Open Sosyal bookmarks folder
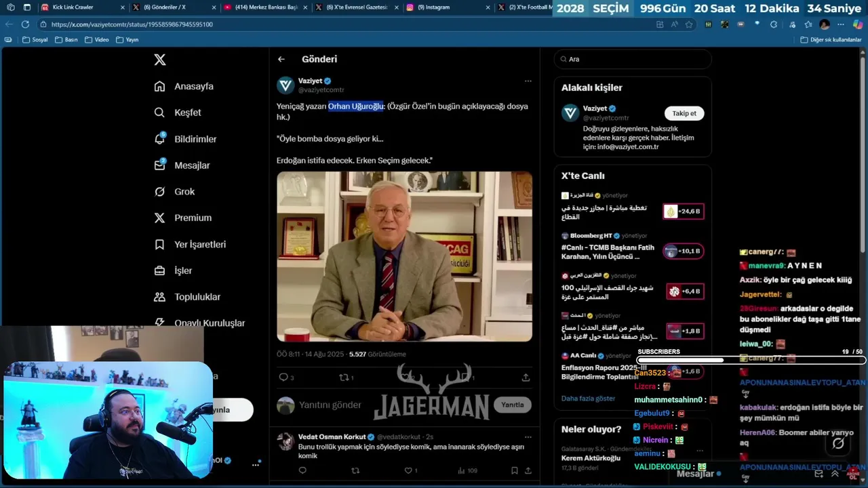868x488 pixels. tap(35, 40)
